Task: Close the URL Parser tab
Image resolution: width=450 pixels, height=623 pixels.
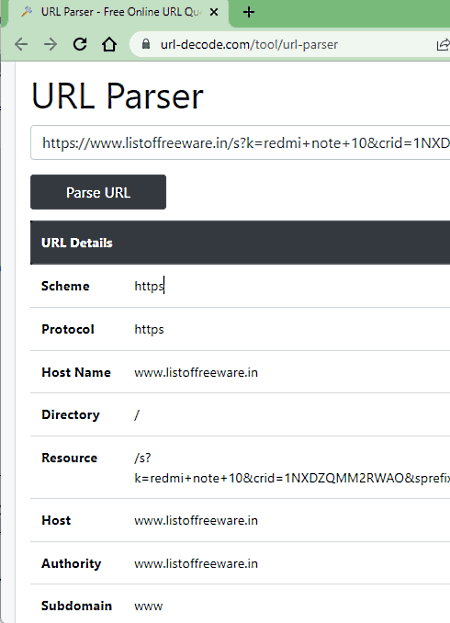Action: (214, 12)
